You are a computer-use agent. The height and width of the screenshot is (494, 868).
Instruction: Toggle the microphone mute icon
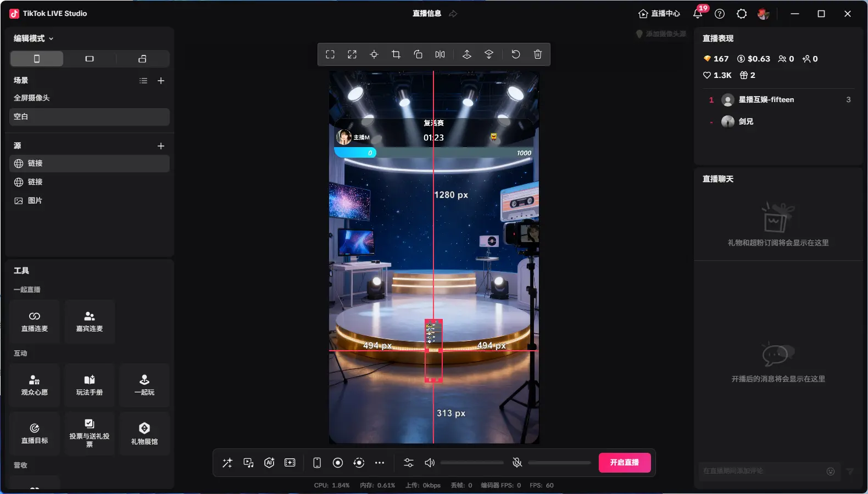coord(517,463)
